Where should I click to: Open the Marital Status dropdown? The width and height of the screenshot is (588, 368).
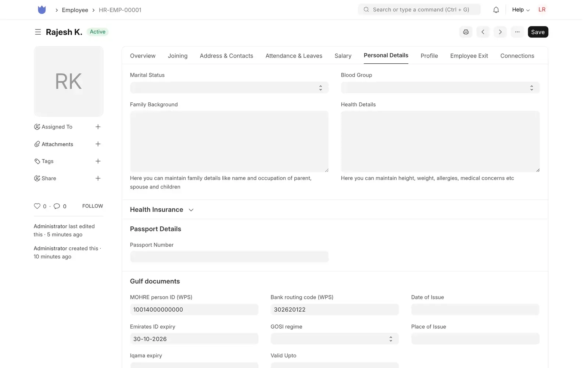coord(229,88)
